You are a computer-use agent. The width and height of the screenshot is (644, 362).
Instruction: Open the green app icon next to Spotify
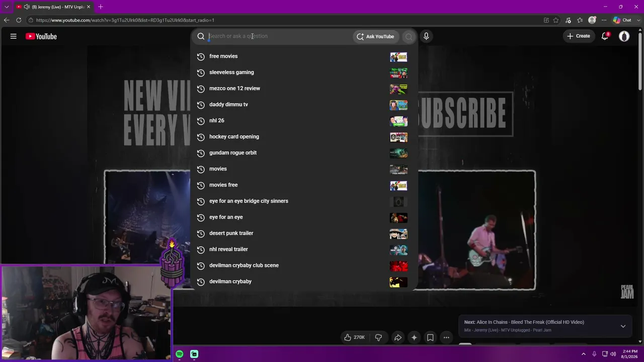click(x=194, y=354)
